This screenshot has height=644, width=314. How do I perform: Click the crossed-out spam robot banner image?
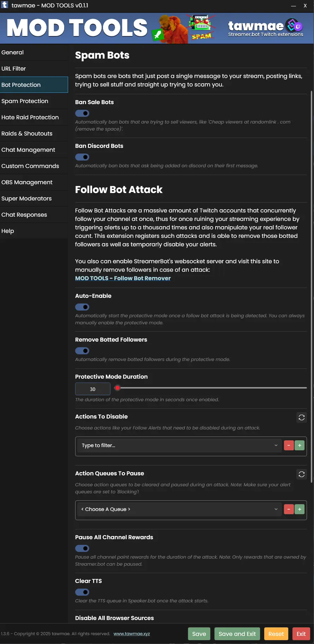tap(201, 27)
